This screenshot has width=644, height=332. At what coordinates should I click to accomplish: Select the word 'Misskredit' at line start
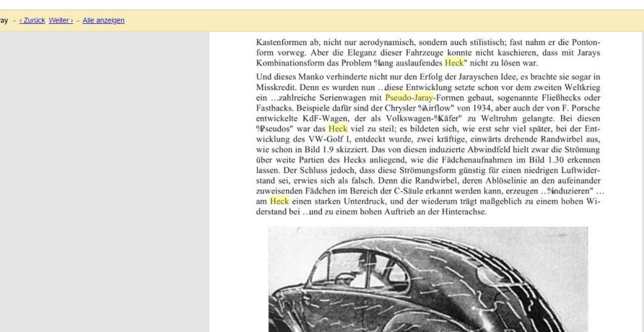(275, 87)
